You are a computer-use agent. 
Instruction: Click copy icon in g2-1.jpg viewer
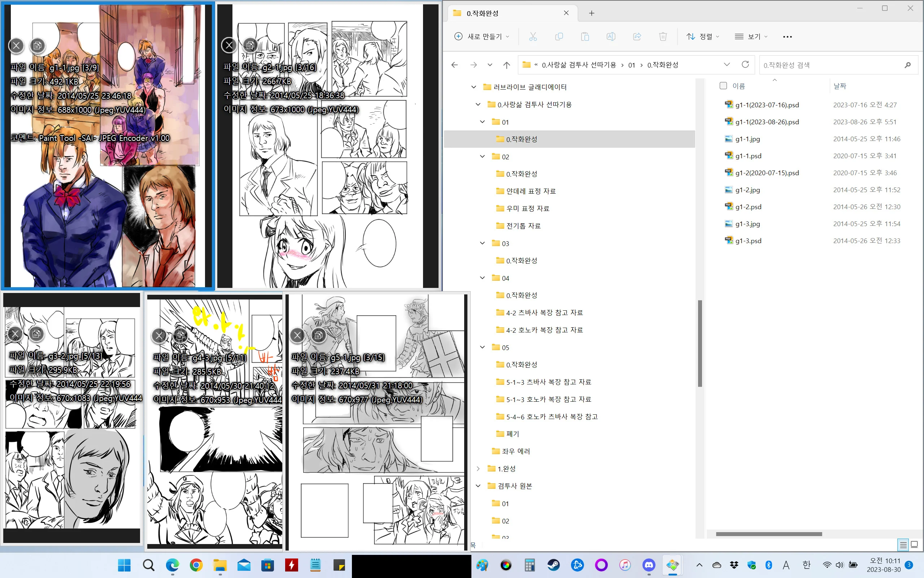(250, 46)
